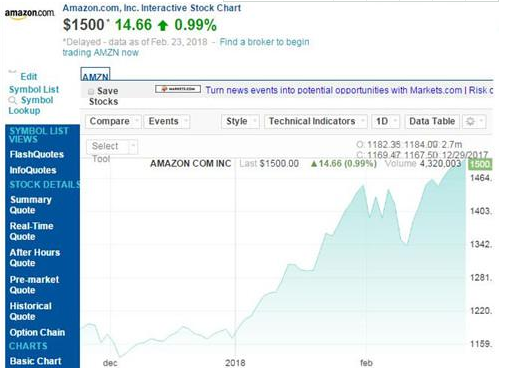The width and height of the screenshot is (523, 379).
Task: Click the amazon.com logo
Action: click(29, 14)
